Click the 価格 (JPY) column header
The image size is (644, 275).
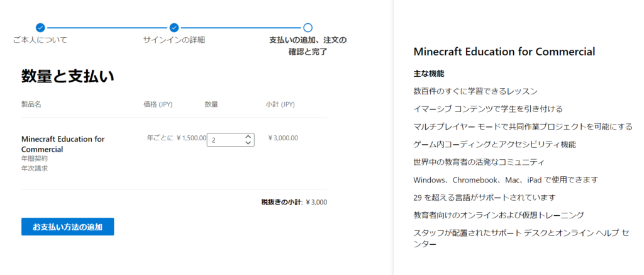158,104
